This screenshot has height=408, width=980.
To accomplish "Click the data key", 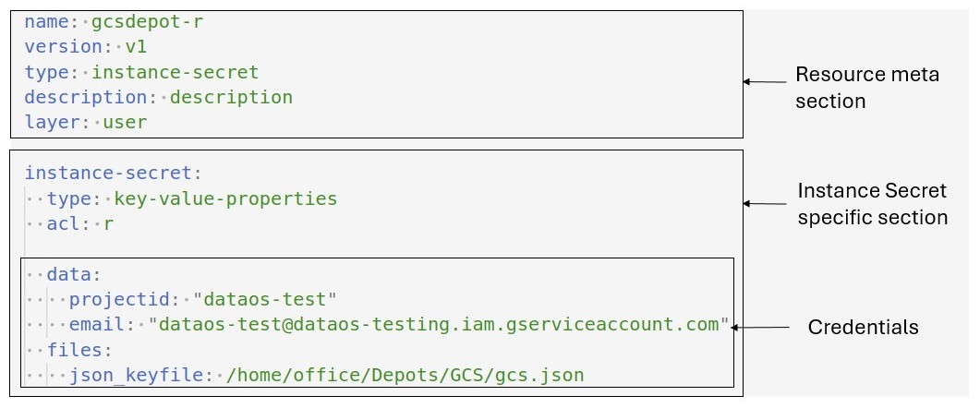I will pos(74,274).
